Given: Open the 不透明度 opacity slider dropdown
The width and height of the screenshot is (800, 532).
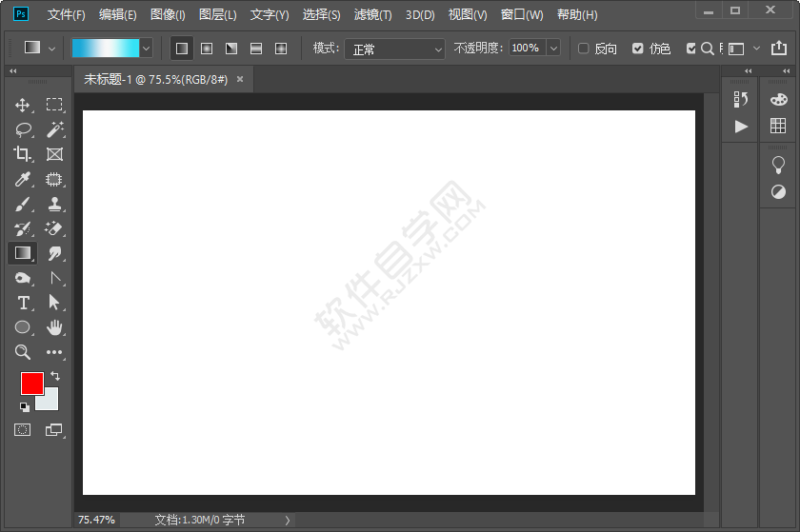Looking at the screenshot, I should coord(553,48).
